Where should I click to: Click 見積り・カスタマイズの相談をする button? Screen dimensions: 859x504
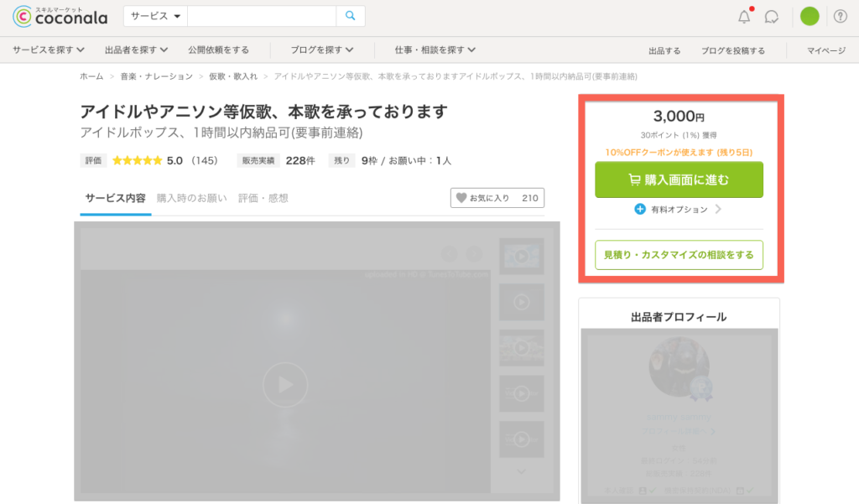tap(679, 254)
